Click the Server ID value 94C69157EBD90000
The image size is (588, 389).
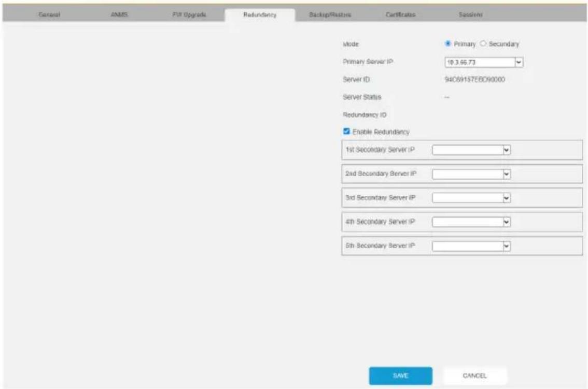click(x=475, y=79)
